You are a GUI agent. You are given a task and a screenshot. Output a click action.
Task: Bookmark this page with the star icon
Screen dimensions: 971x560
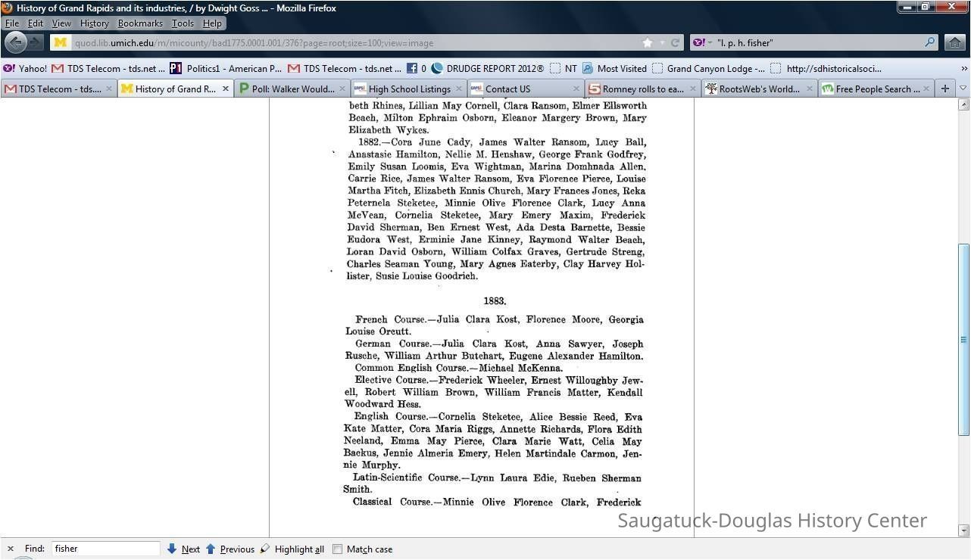click(647, 43)
